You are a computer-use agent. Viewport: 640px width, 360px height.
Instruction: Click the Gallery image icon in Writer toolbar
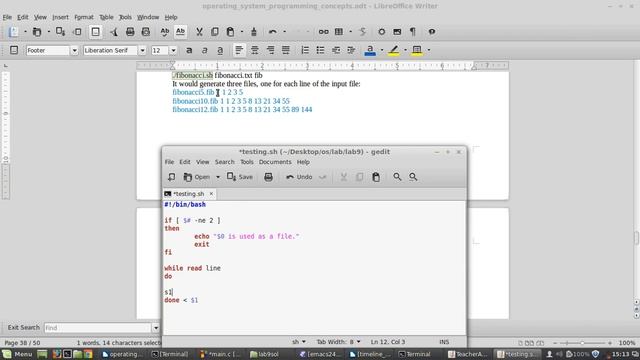[x=397, y=31]
